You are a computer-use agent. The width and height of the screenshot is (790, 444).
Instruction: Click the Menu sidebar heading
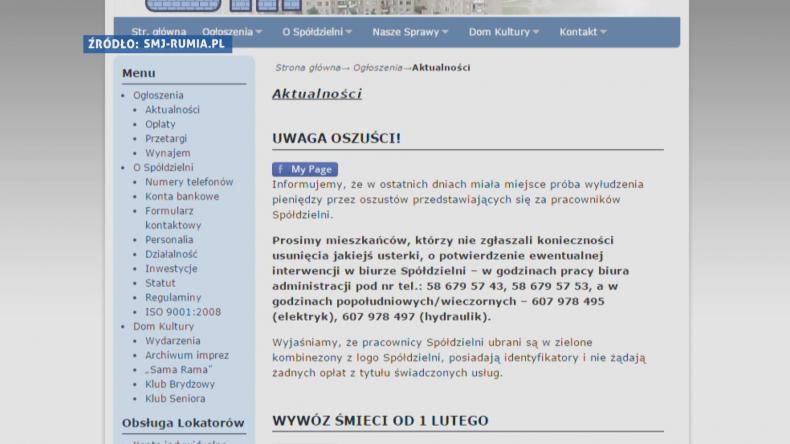click(139, 73)
